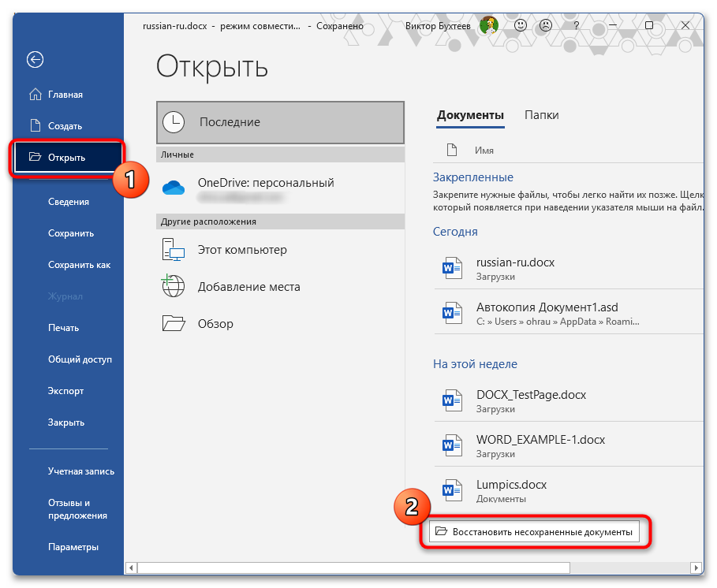The image size is (717, 588).
Task: Click the sad face feedback icon
Action: click(x=544, y=25)
